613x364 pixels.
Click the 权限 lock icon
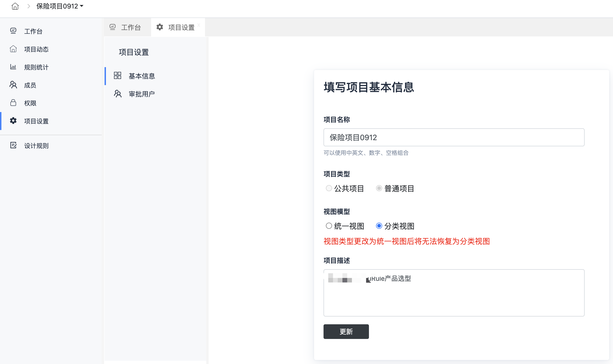click(x=13, y=103)
